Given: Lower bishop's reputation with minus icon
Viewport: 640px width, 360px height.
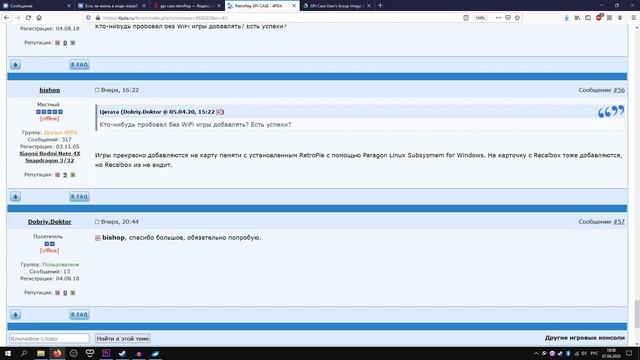Looking at the screenshot, I should coord(58,175).
